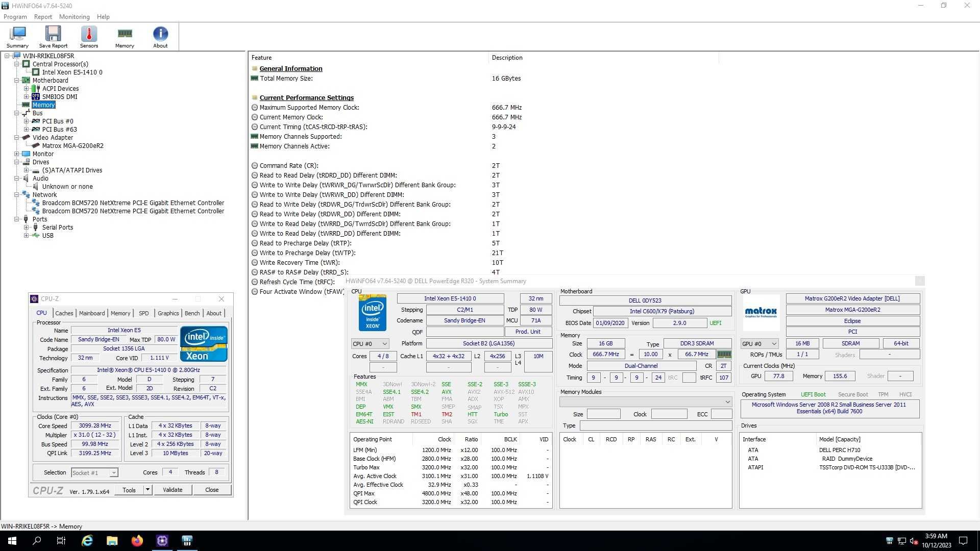Click the Intel Xeon logo in System Summary
This screenshot has height=551, width=980.
tap(373, 313)
